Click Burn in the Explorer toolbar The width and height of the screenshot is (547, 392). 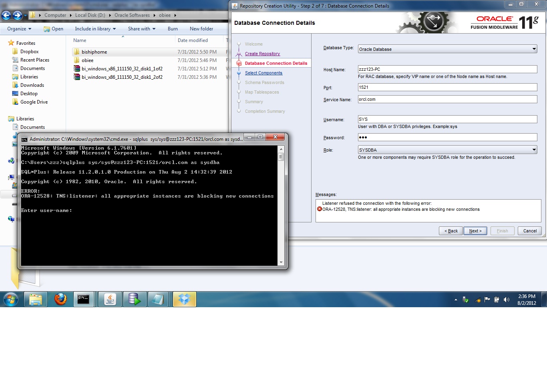173,29
